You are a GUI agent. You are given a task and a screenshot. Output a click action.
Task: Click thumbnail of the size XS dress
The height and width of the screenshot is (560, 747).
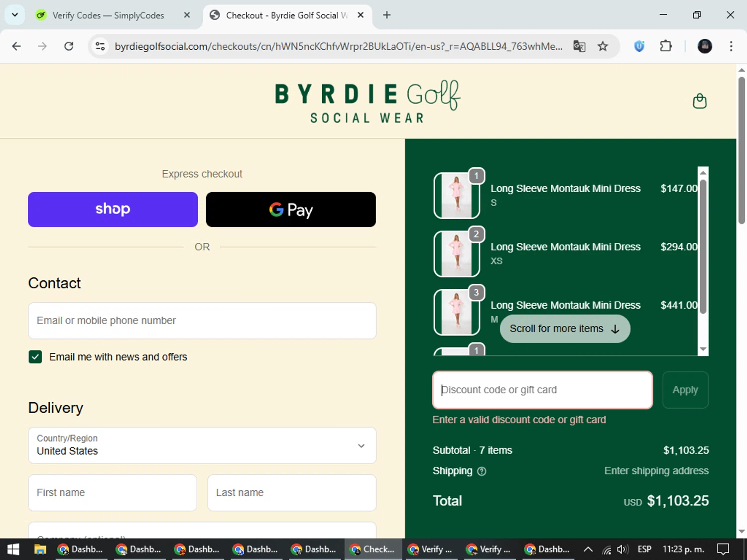click(457, 253)
